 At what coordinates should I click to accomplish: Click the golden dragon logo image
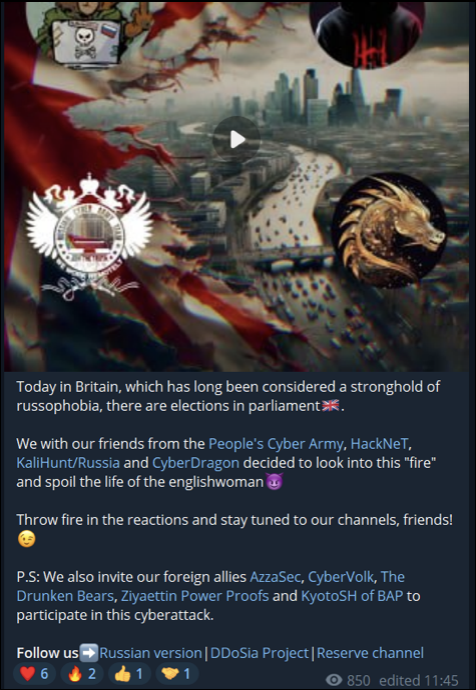[x=389, y=230]
